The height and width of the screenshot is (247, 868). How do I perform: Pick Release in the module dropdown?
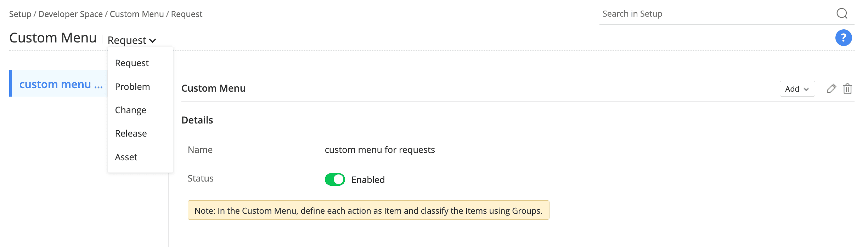click(x=131, y=133)
